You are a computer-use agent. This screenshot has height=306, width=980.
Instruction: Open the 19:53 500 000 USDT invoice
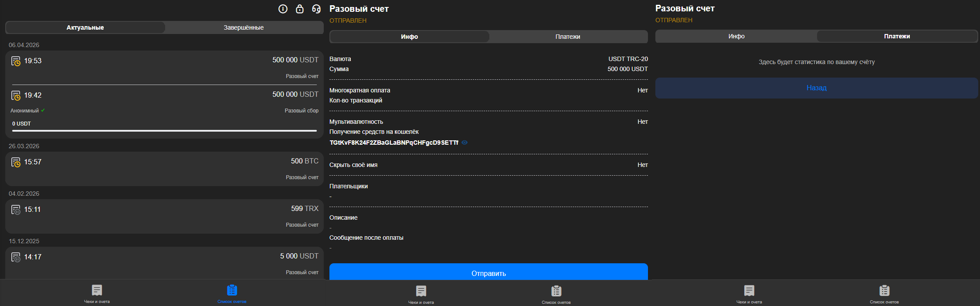[164, 68]
